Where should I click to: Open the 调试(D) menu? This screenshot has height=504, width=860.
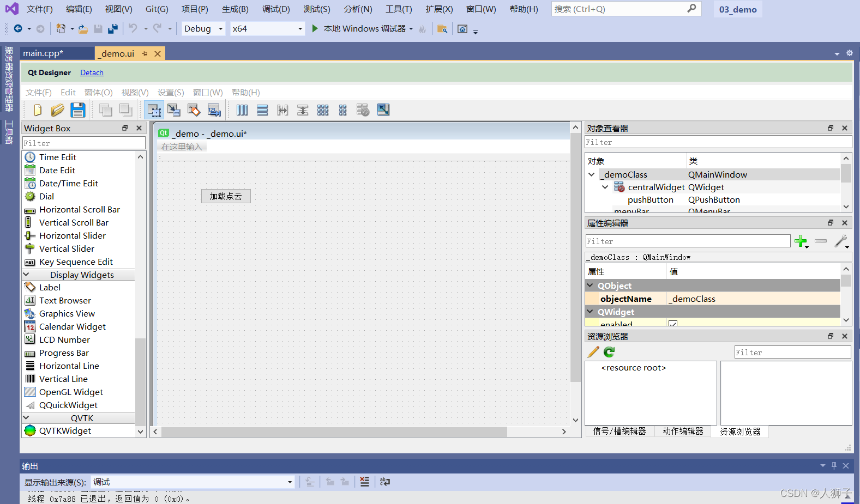(x=276, y=9)
